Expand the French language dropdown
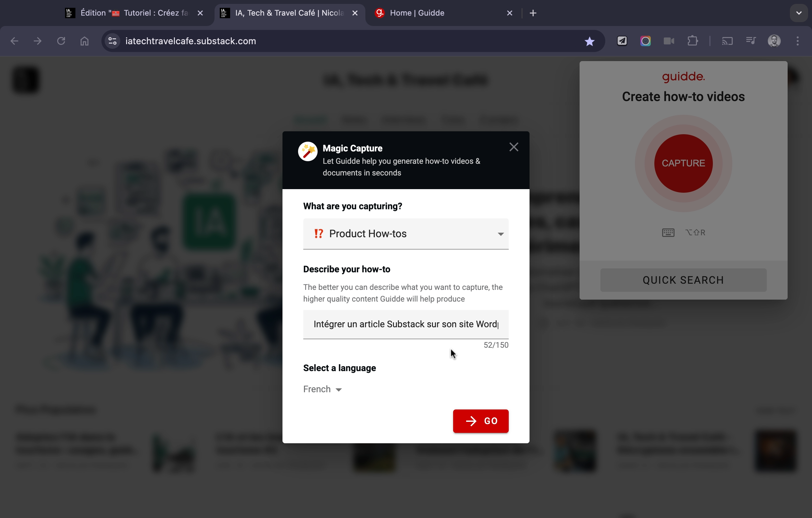 point(322,389)
